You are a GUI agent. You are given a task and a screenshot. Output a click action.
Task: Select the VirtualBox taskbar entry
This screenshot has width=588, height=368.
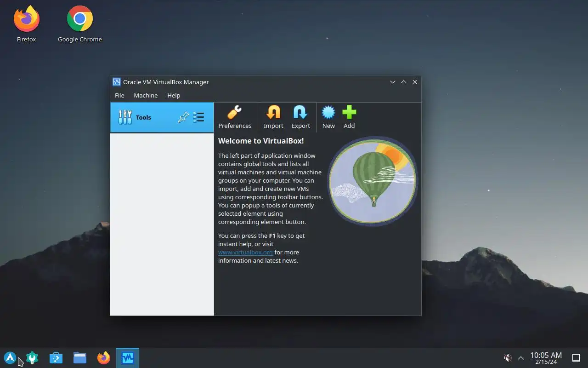(x=128, y=357)
